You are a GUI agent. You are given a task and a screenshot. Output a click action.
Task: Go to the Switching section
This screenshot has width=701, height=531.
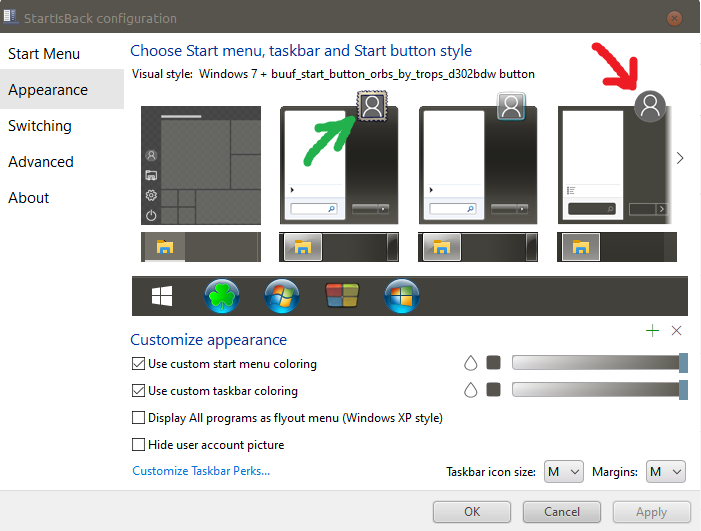click(x=62, y=126)
